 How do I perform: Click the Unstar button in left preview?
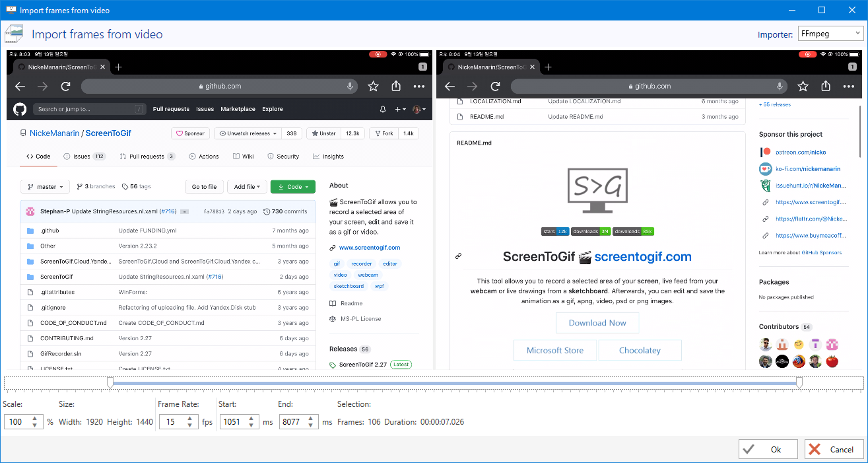[x=323, y=133]
